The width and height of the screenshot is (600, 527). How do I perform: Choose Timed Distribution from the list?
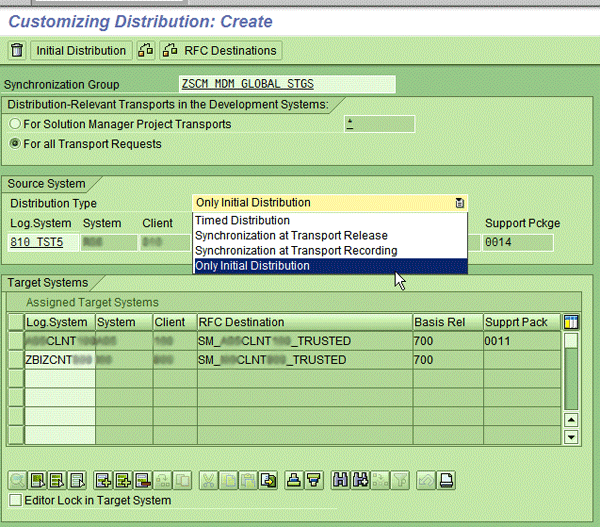(x=331, y=220)
